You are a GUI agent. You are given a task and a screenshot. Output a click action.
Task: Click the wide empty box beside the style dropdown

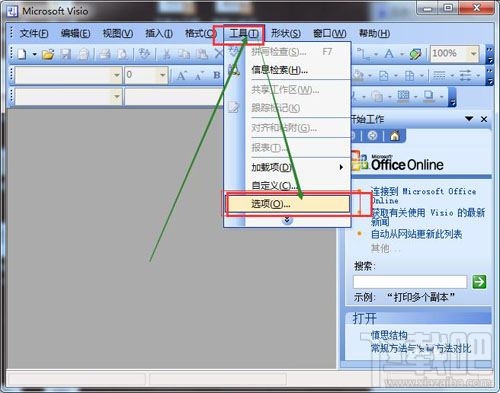click(174, 97)
